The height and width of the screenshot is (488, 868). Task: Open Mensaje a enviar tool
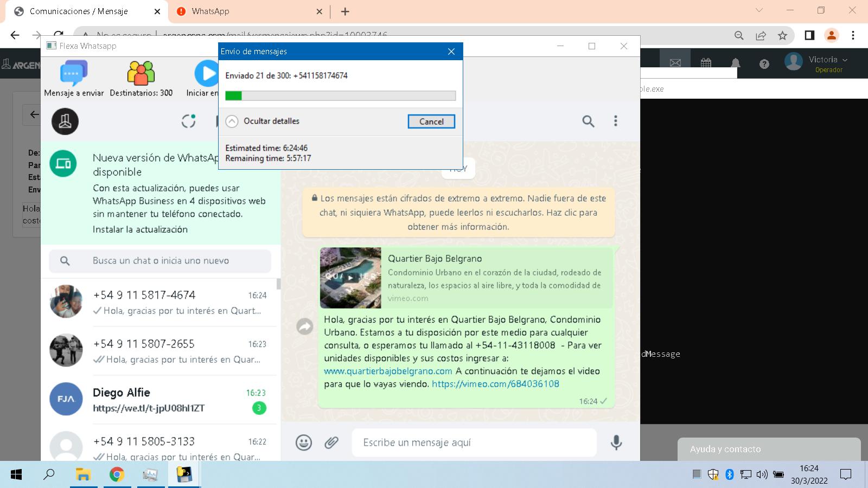click(x=74, y=79)
